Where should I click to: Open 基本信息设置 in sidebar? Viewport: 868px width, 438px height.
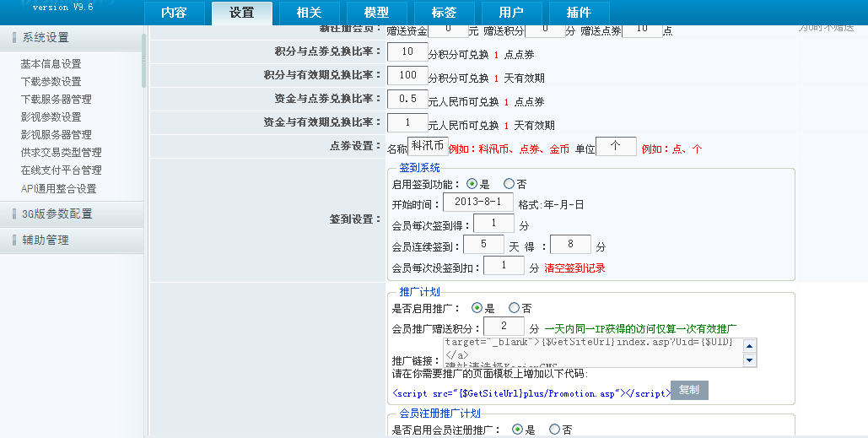tap(51, 64)
